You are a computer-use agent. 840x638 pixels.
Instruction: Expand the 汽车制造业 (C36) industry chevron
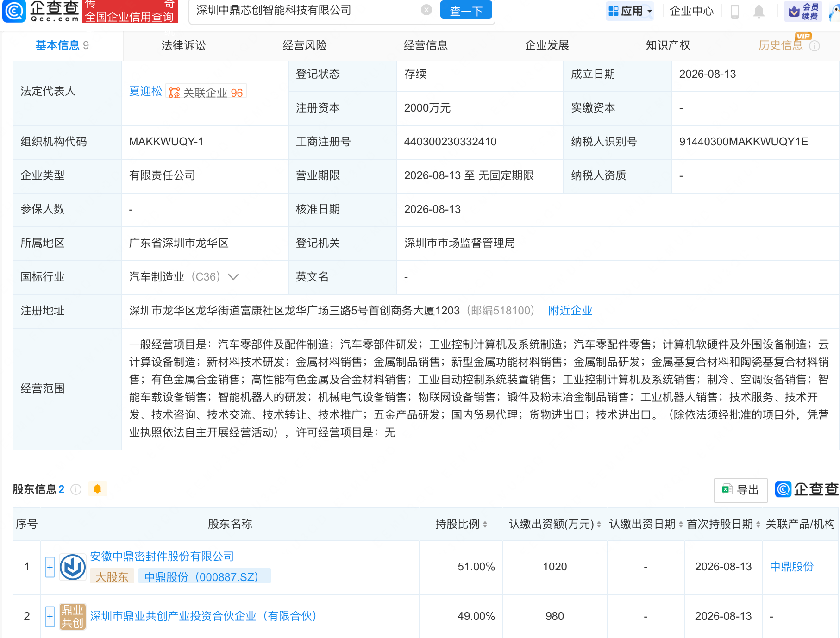point(233,277)
